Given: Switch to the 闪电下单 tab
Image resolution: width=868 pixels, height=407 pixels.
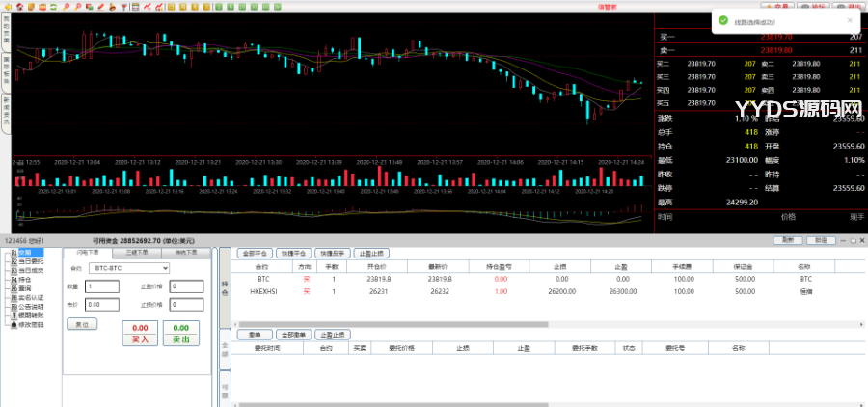Looking at the screenshot, I should (x=88, y=252).
